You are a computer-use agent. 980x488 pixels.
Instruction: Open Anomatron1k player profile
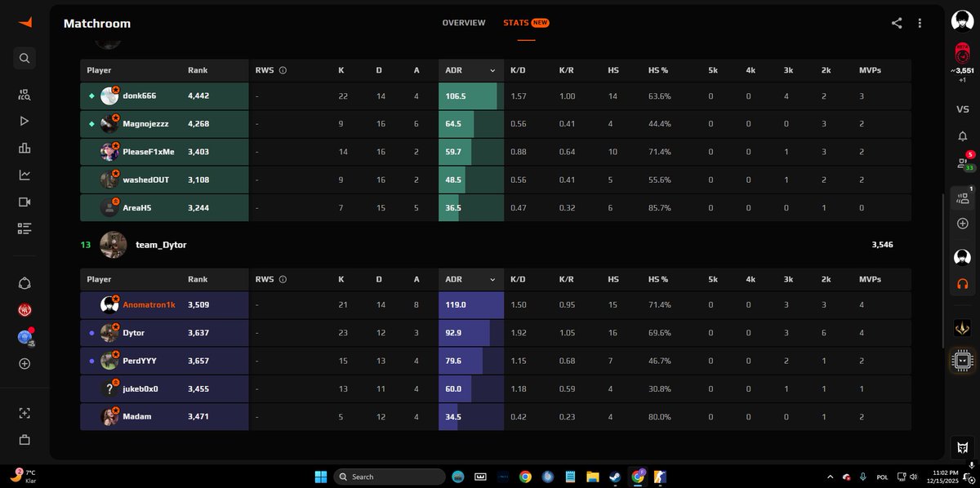click(x=149, y=305)
